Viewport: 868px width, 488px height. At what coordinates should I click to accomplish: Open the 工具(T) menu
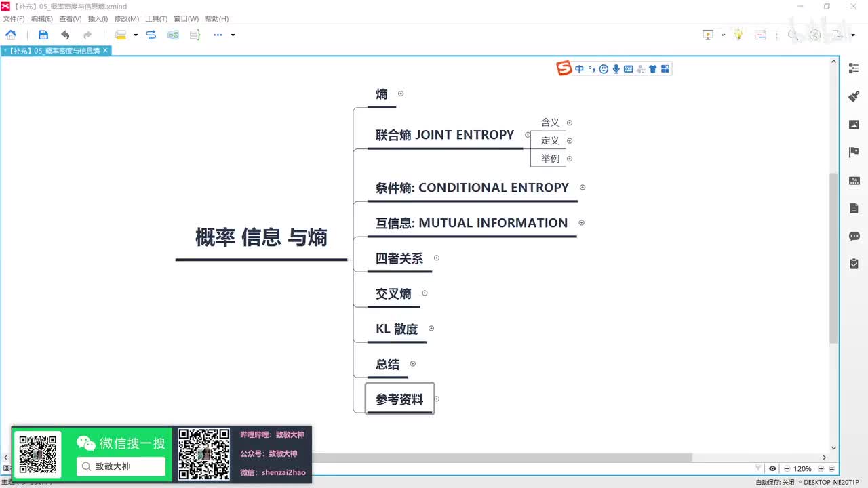157,19
